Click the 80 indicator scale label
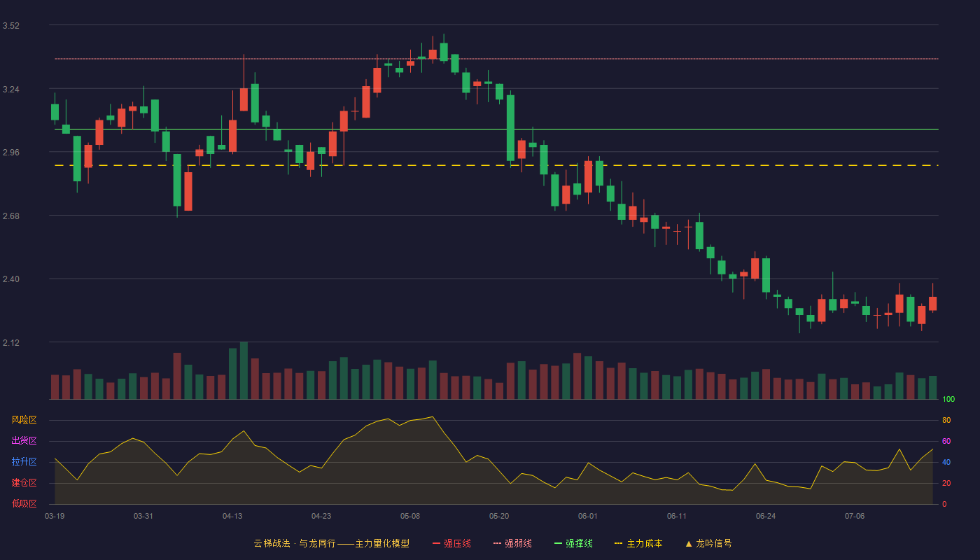The image size is (980, 560). pos(946,421)
